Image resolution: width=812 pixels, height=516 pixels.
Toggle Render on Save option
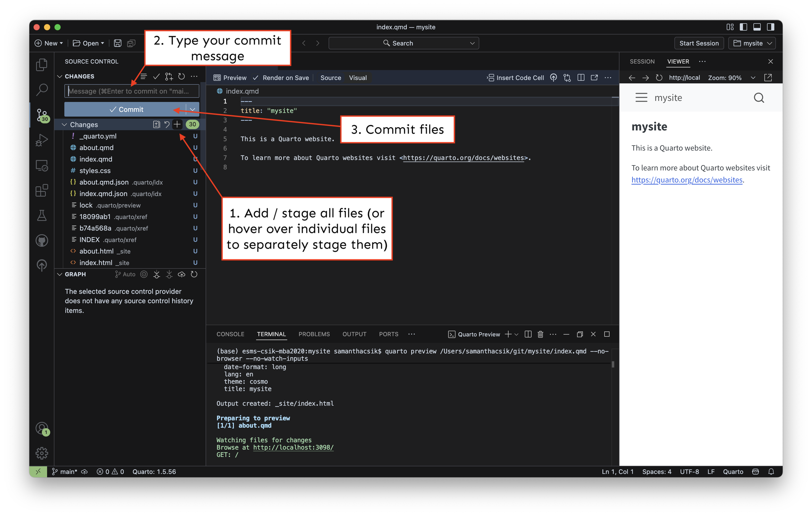(280, 78)
